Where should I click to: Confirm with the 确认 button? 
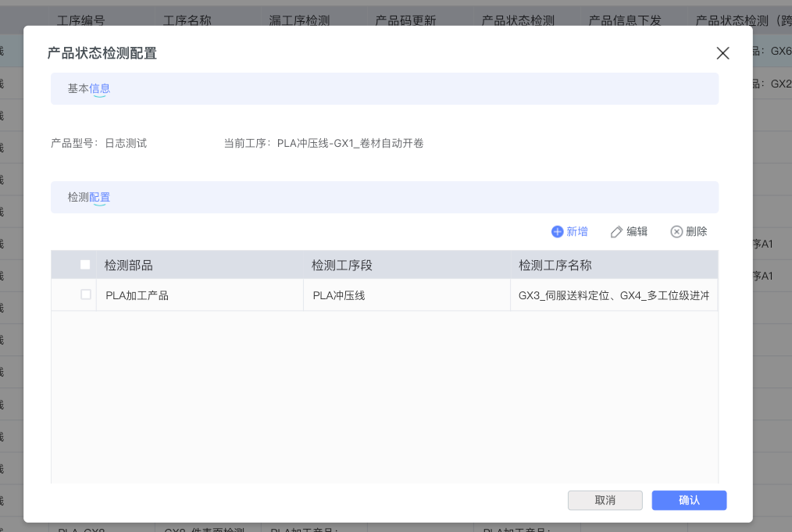pyautogui.click(x=689, y=500)
